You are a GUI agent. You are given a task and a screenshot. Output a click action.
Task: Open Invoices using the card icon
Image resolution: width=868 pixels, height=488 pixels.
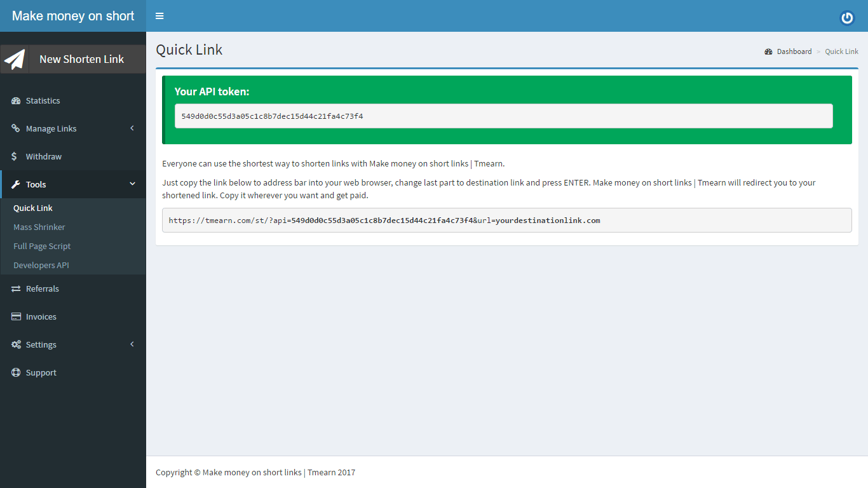15,316
